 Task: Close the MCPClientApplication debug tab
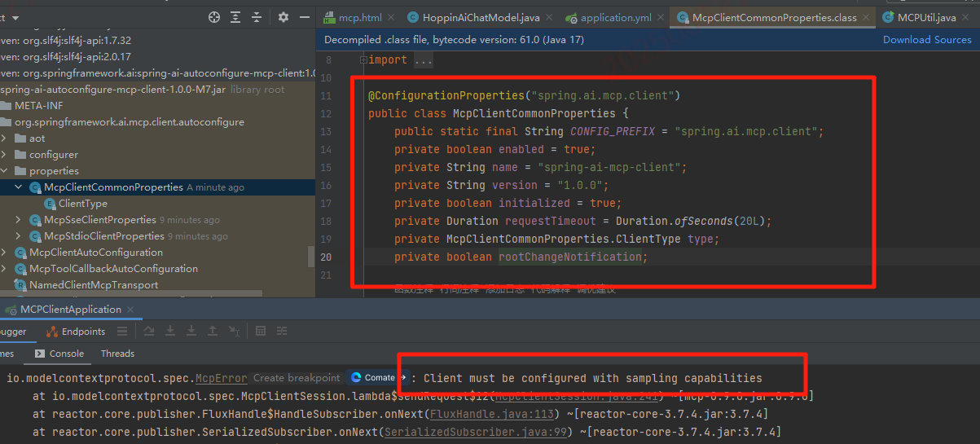131,310
